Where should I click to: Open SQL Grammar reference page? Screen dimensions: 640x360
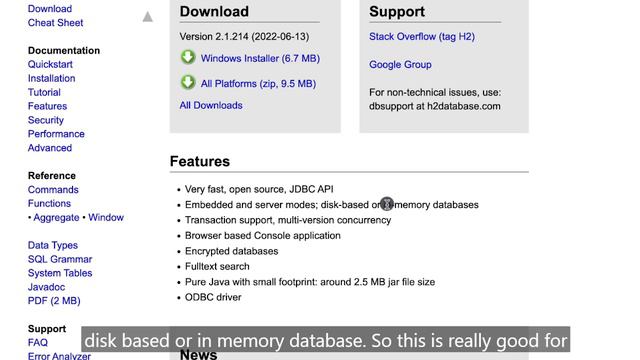pos(60,259)
